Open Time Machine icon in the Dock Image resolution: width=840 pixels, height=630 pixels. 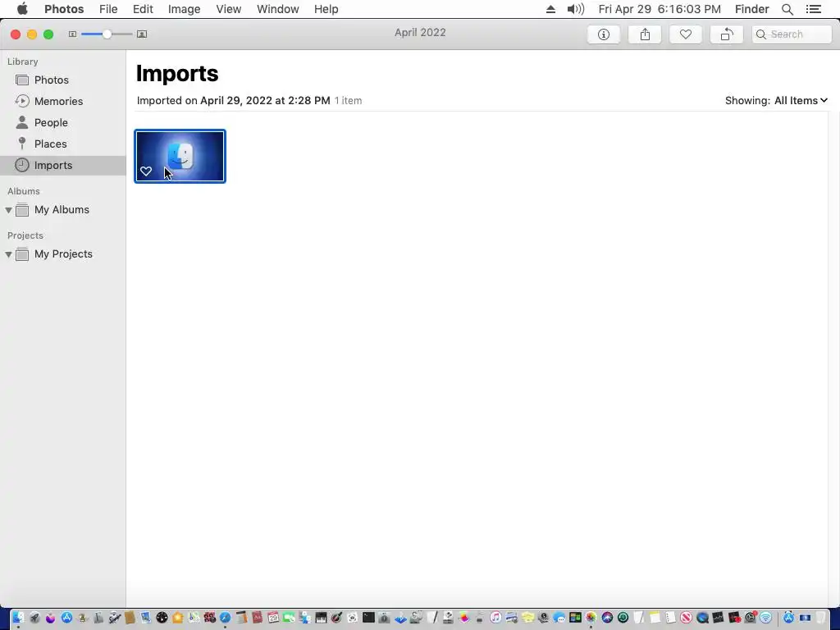coord(623,618)
